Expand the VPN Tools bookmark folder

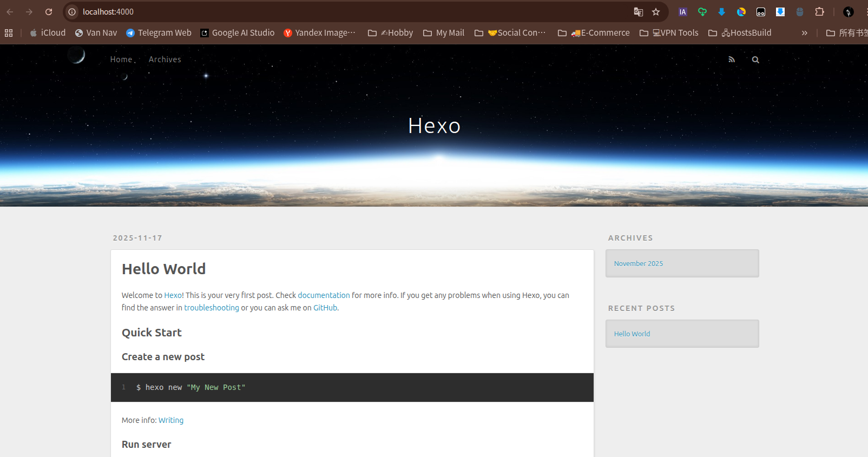tap(669, 33)
